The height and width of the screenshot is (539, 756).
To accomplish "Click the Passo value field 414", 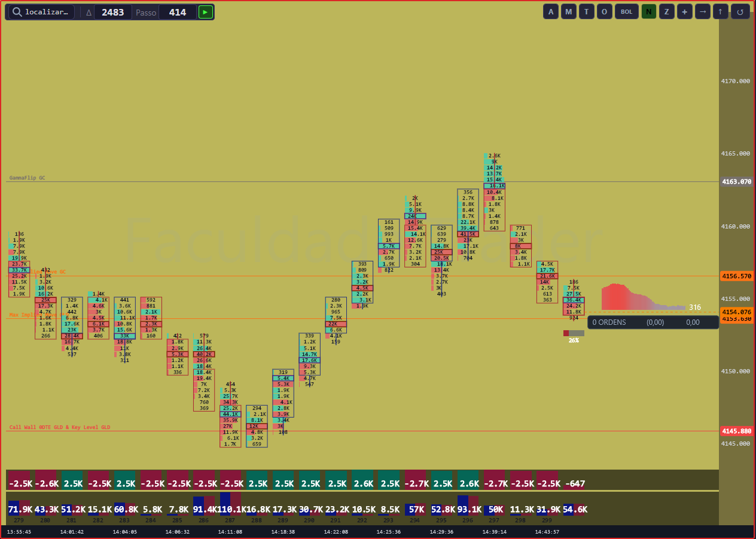I will click(178, 12).
